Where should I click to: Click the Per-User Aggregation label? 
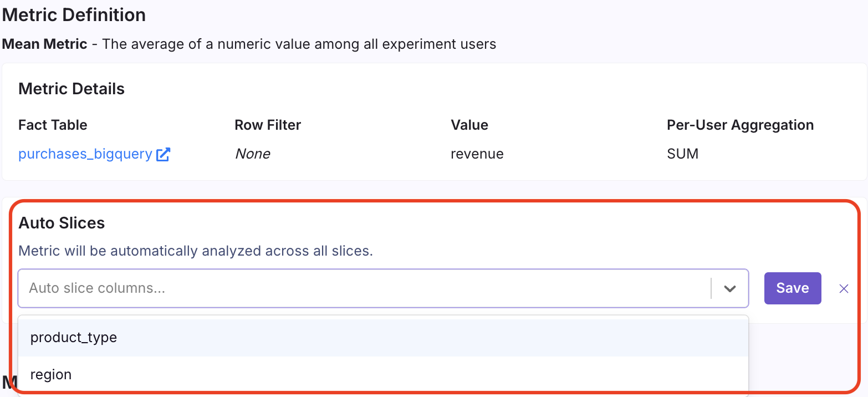(x=740, y=125)
